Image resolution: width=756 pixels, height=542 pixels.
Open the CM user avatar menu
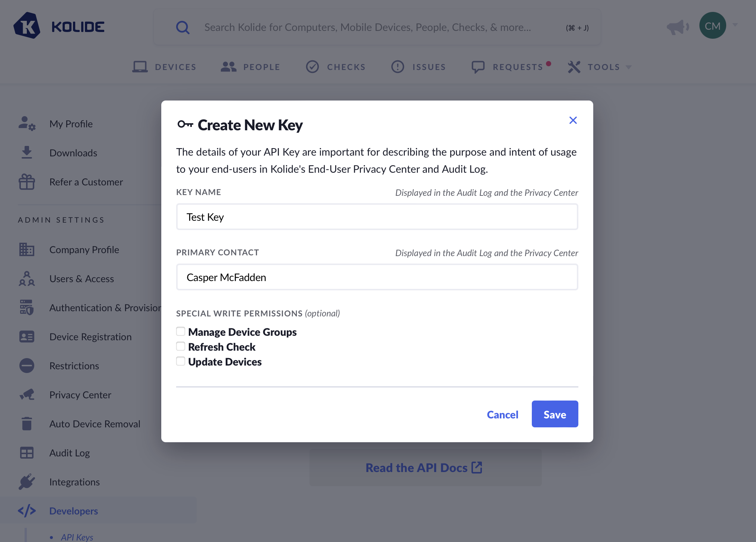[712, 26]
